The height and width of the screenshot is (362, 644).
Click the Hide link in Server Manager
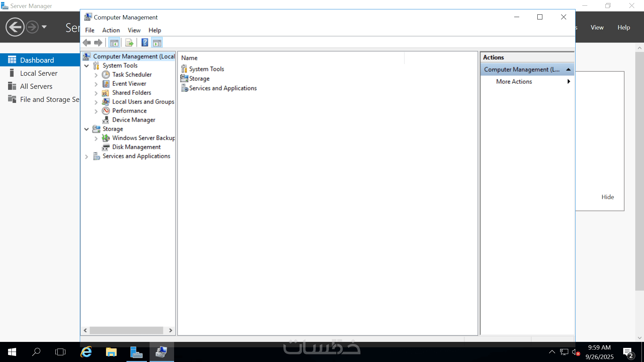(607, 197)
